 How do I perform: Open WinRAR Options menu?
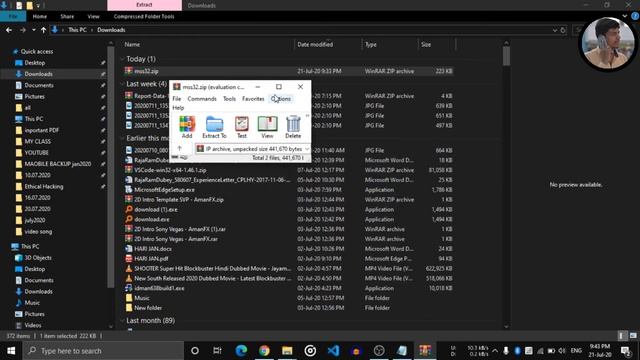point(281,99)
